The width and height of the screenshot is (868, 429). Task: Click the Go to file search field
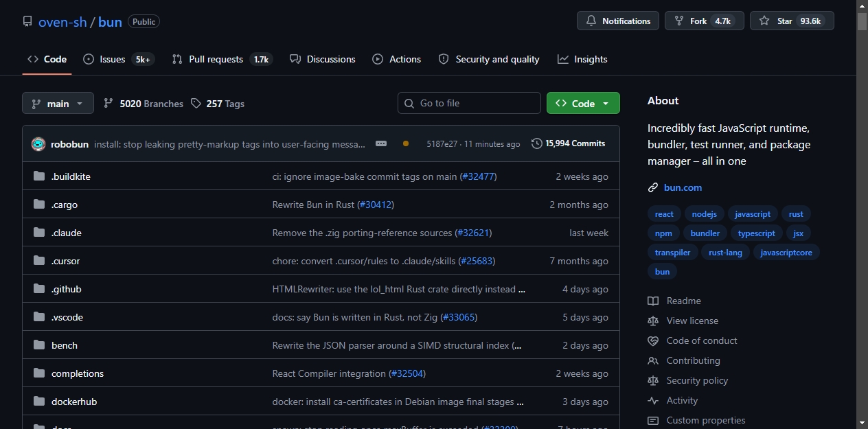coord(469,103)
